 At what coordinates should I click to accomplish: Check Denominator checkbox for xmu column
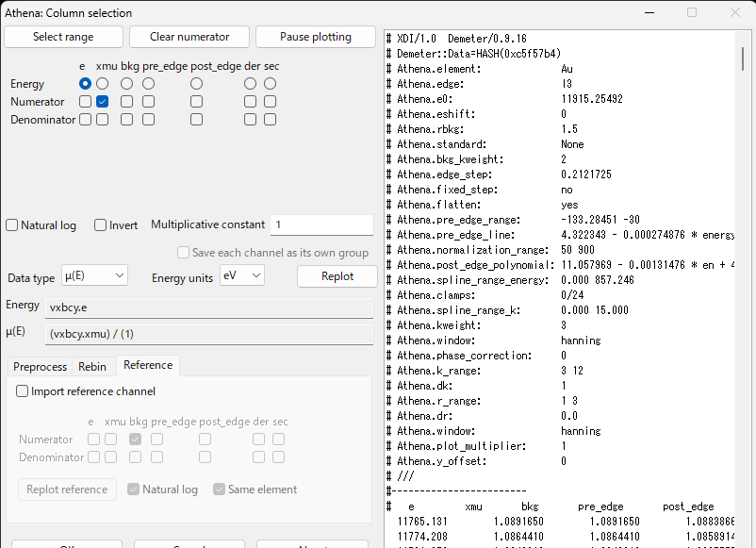(x=102, y=119)
